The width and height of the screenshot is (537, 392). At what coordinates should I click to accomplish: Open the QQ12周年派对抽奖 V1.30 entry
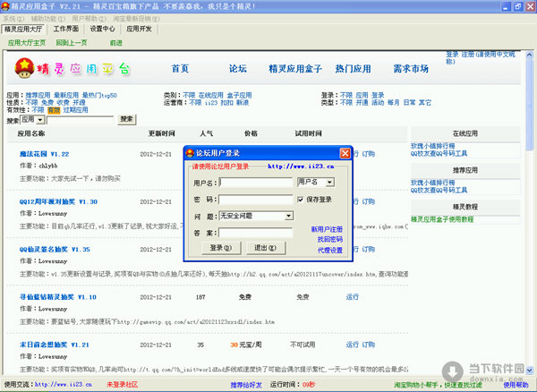[x=58, y=201]
